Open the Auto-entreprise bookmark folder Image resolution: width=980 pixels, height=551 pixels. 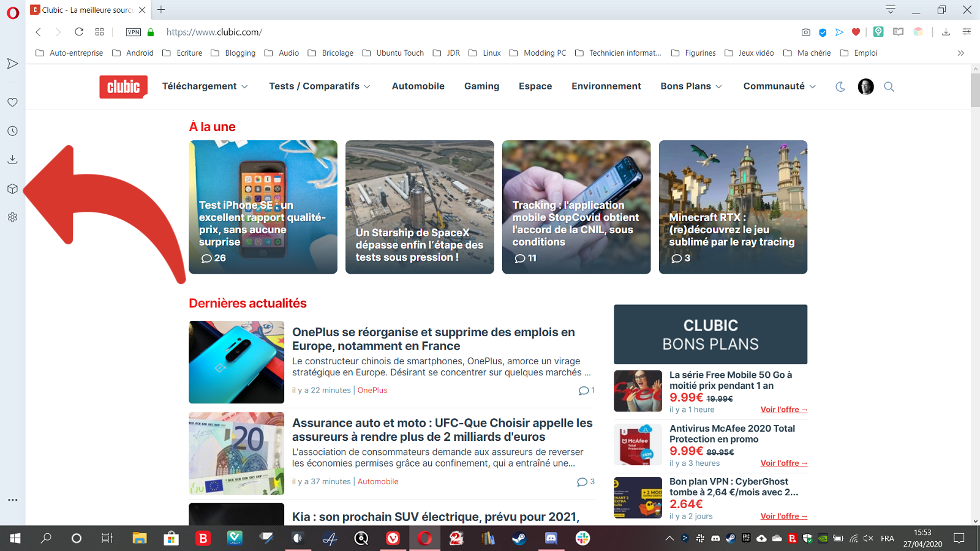69,53
